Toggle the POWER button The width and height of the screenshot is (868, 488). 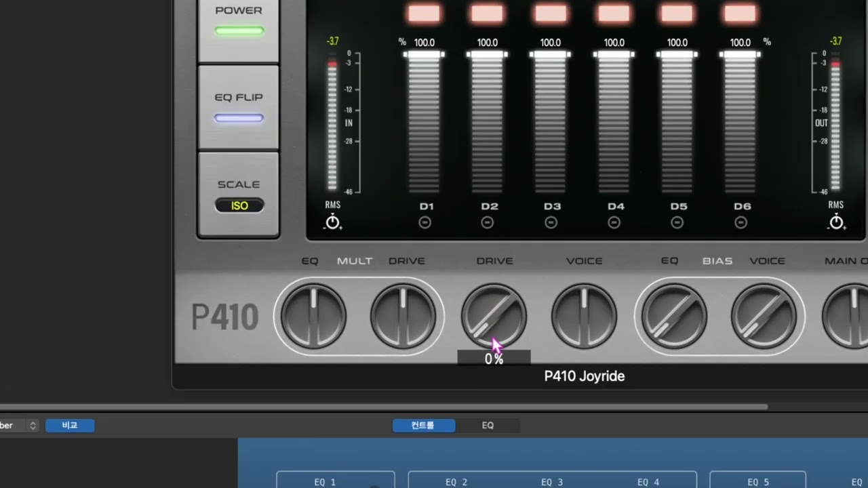coord(239,30)
